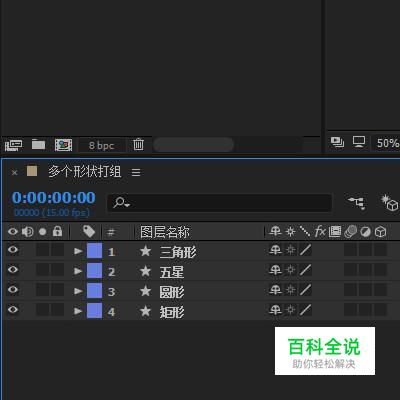The width and height of the screenshot is (400, 400).
Task: Click the 三角形 layer label color swatch
Action: [94, 251]
